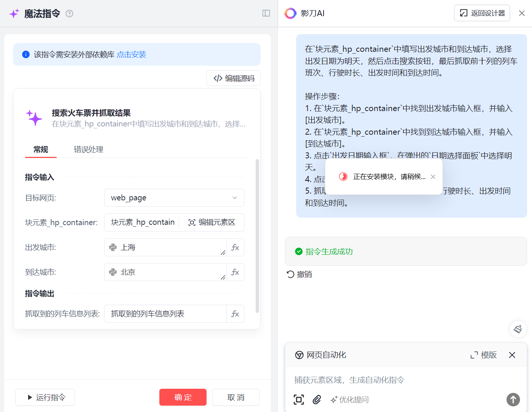Click the help question mark icon beside 魔法指令

tap(69, 14)
